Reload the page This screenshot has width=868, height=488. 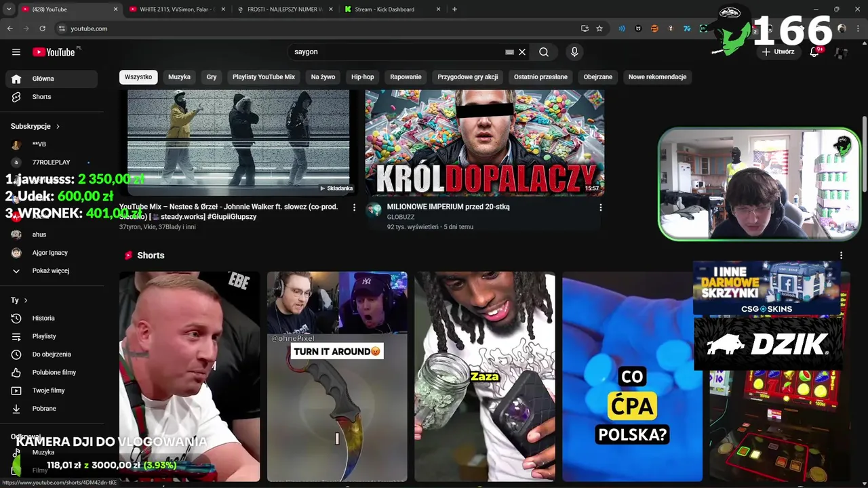pos(42,28)
